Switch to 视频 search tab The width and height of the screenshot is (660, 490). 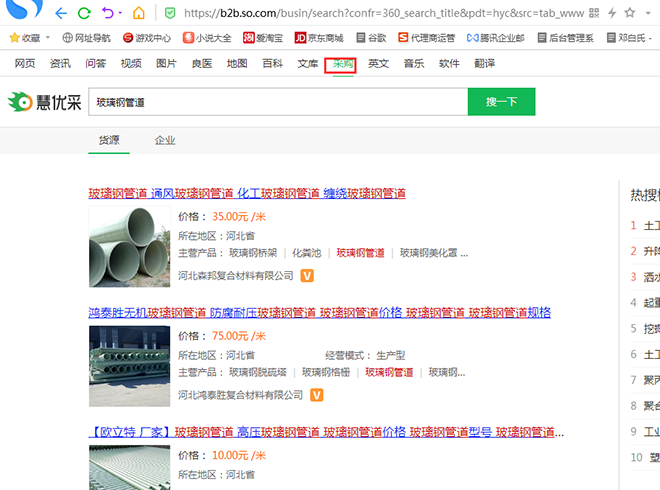point(131,64)
